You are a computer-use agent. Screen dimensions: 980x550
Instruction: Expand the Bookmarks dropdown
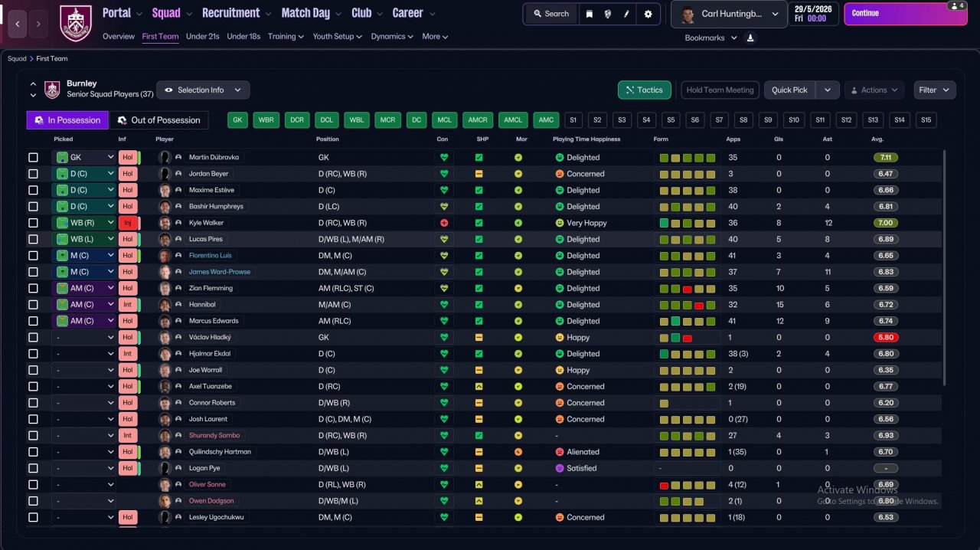[x=711, y=38]
